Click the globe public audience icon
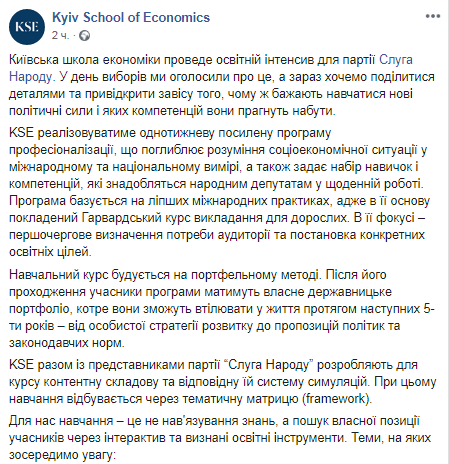The image size is (449, 464). click(x=85, y=35)
